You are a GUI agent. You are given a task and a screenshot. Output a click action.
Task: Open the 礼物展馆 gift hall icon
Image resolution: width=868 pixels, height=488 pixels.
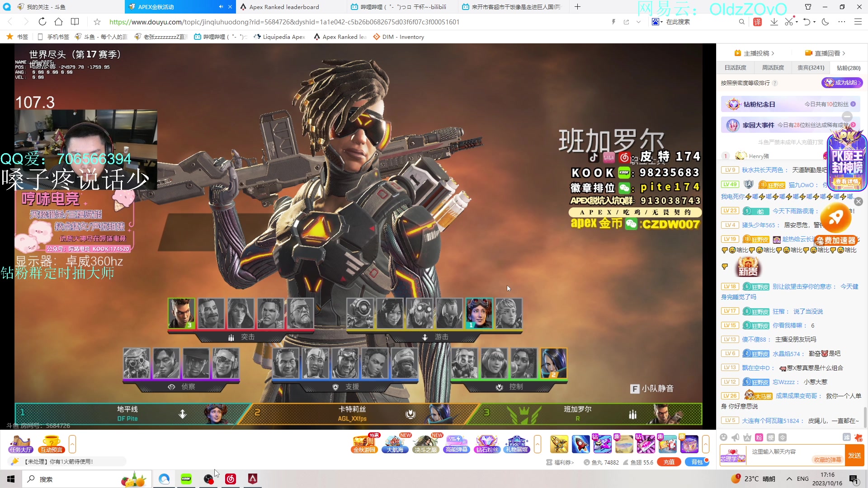(517, 443)
